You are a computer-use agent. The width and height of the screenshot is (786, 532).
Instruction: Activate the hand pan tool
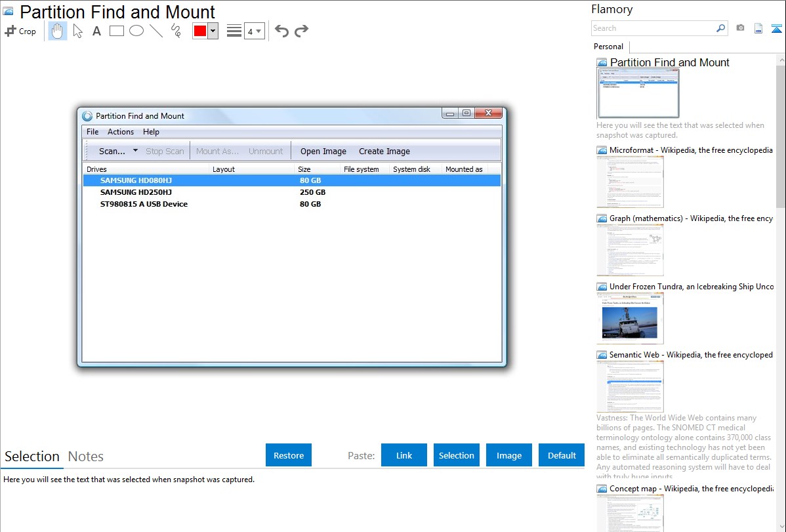coord(57,31)
